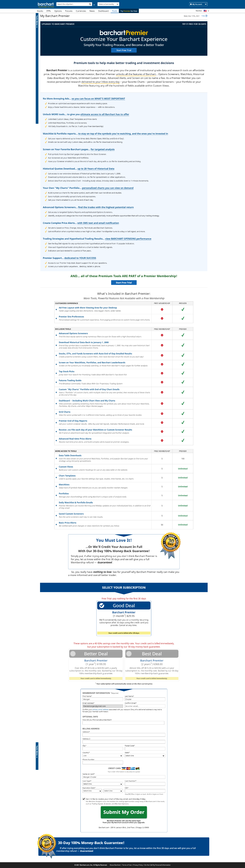
Task: Click the Discover card logo
Action: 138,768
